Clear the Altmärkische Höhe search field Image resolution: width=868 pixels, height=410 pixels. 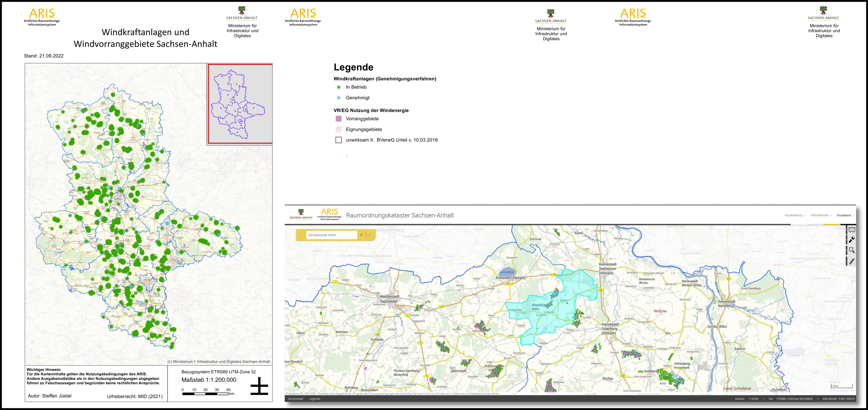(361, 235)
